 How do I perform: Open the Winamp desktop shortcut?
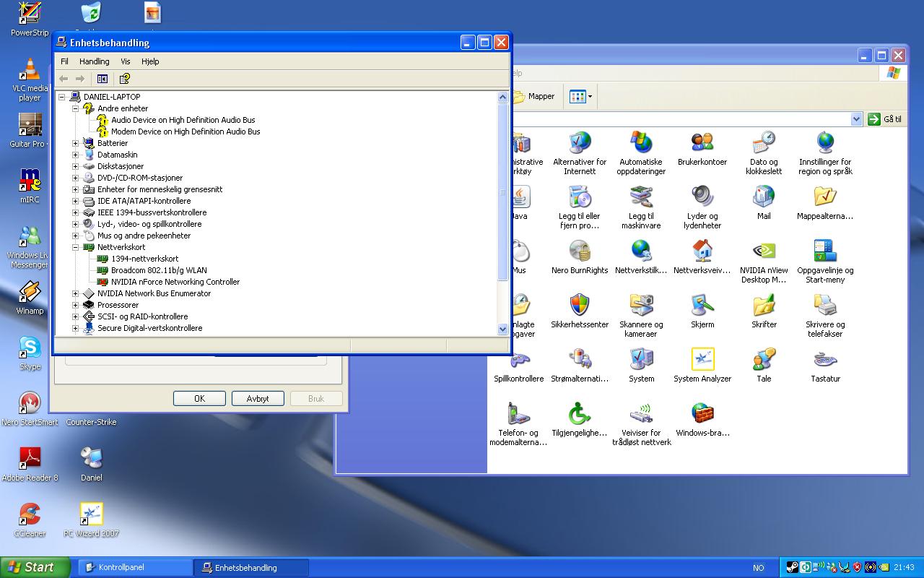point(30,293)
